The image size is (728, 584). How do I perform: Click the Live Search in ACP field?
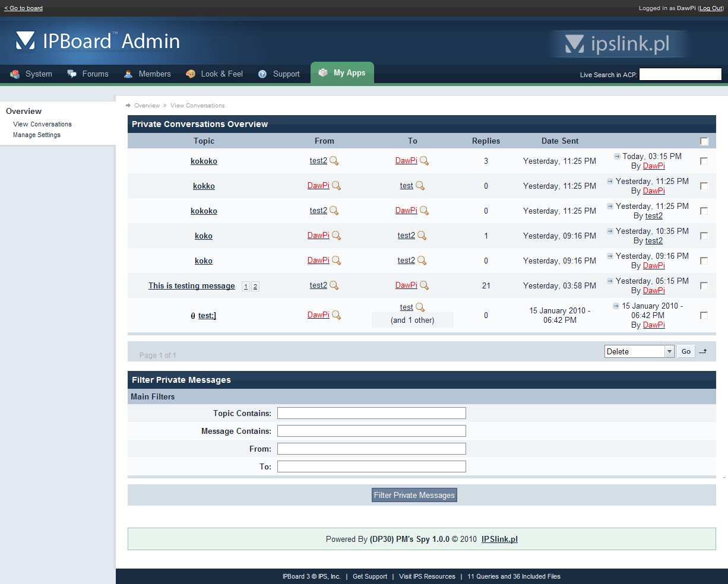(x=680, y=74)
